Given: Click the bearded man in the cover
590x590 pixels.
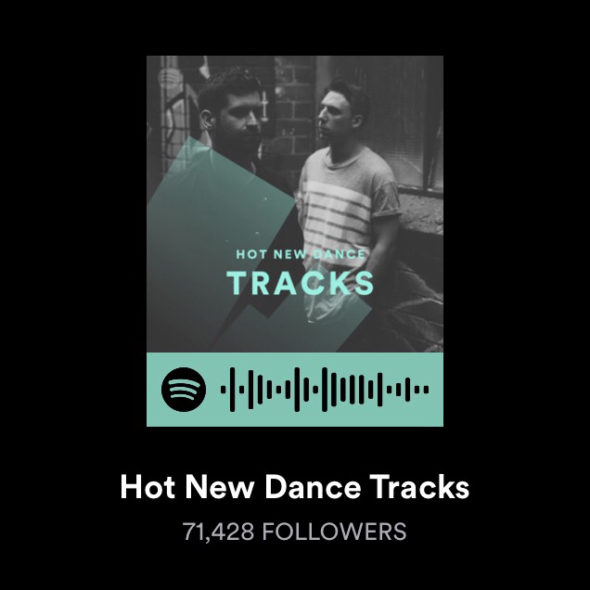Looking at the screenshot, I should pyautogui.click(x=233, y=120).
